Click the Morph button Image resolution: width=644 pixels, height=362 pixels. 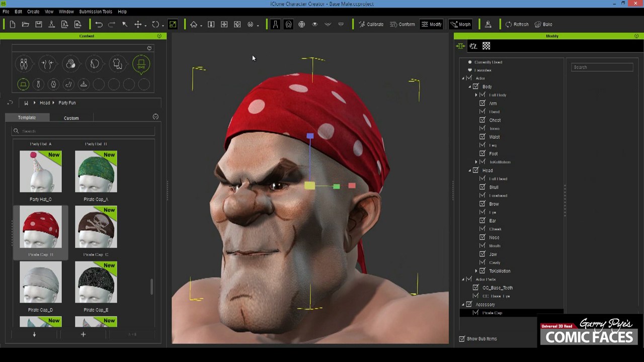[460, 24]
